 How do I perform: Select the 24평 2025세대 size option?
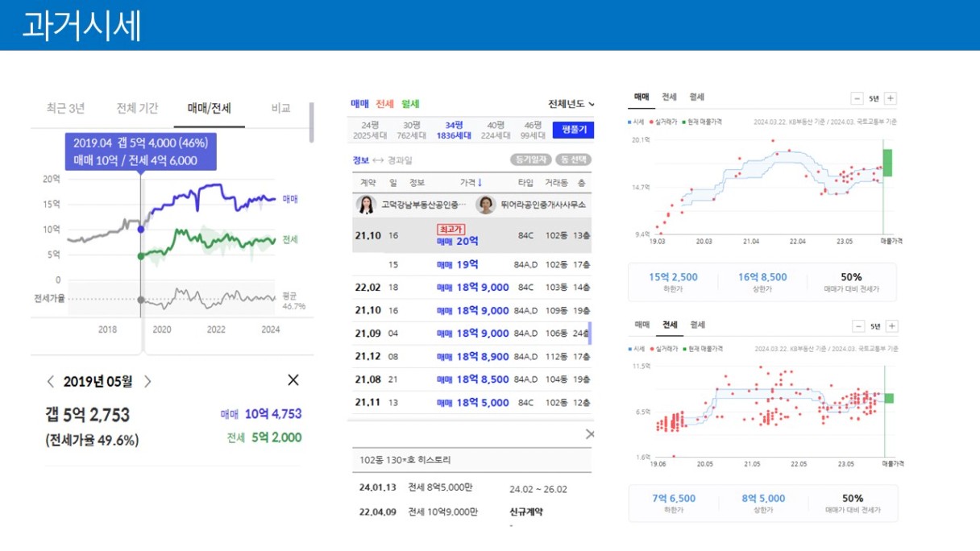(x=370, y=130)
